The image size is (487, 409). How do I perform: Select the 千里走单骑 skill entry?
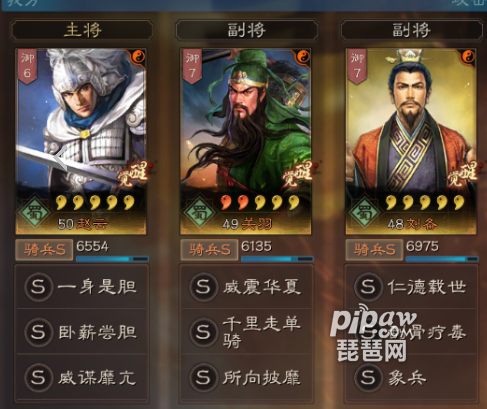coord(247,332)
